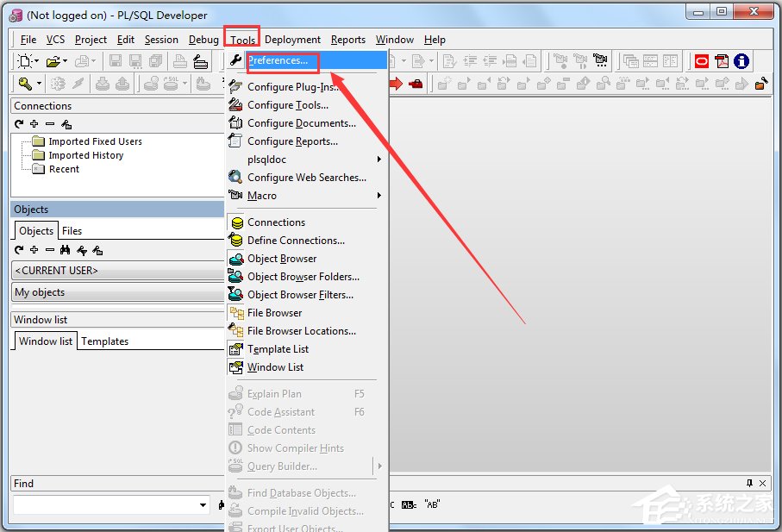Remove connection with the minus icon in Connections
Viewport: 782px width, 532px height.
(x=50, y=123)
